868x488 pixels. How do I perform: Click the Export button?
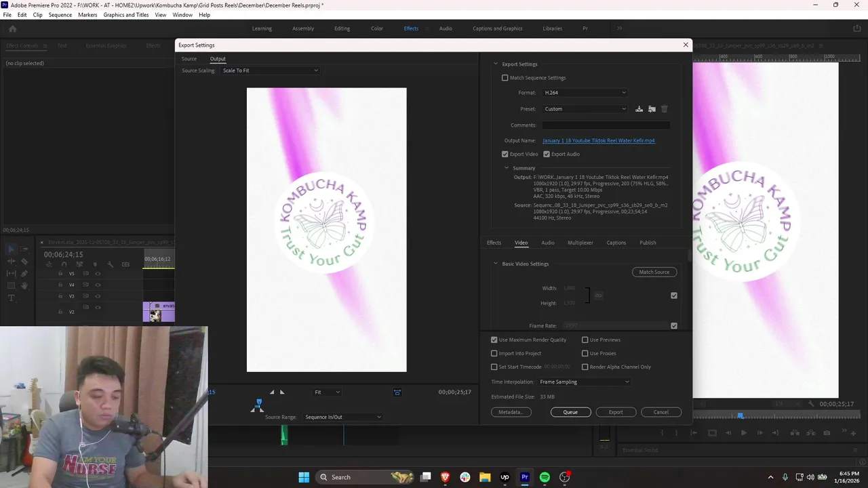616,412
